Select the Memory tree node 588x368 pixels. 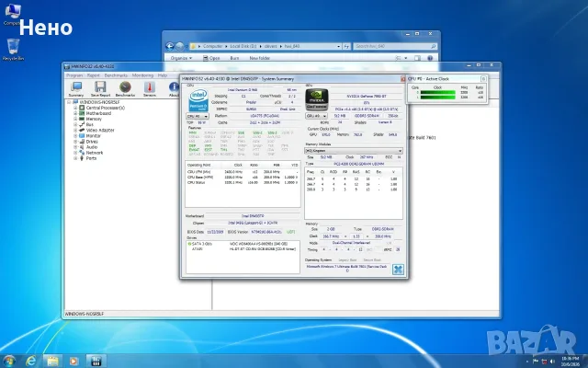pyautogui.click(x=94, y=119)
